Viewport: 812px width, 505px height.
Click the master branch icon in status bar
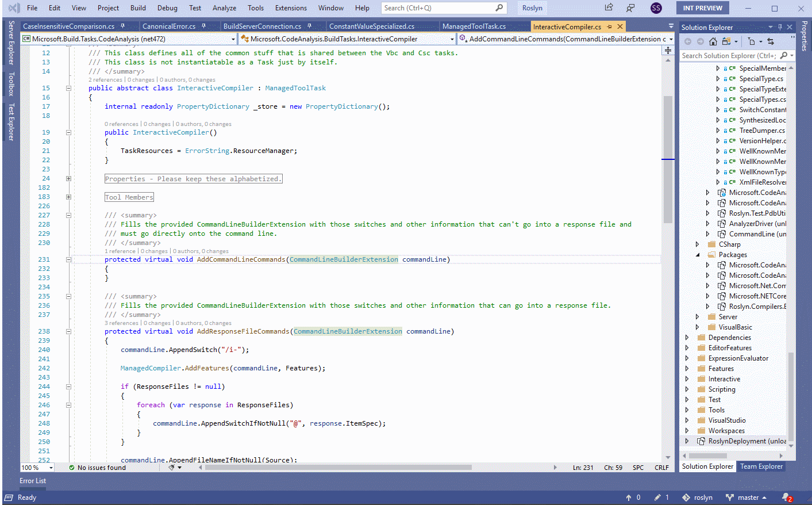click(730, 497)
